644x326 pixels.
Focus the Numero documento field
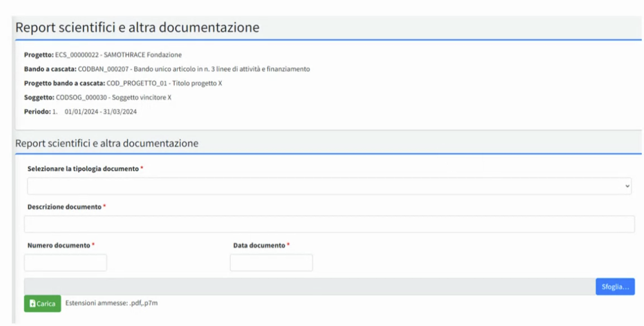click(65, 263)
